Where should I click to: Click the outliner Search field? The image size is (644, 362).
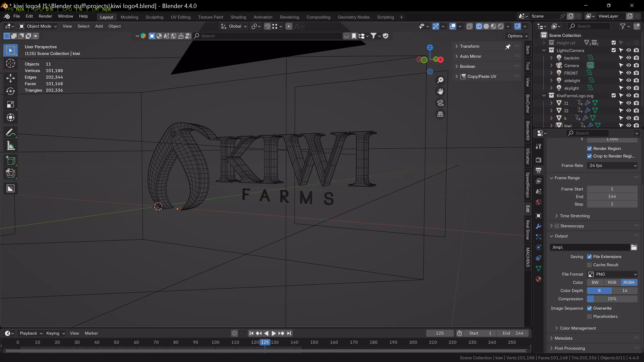589,26
